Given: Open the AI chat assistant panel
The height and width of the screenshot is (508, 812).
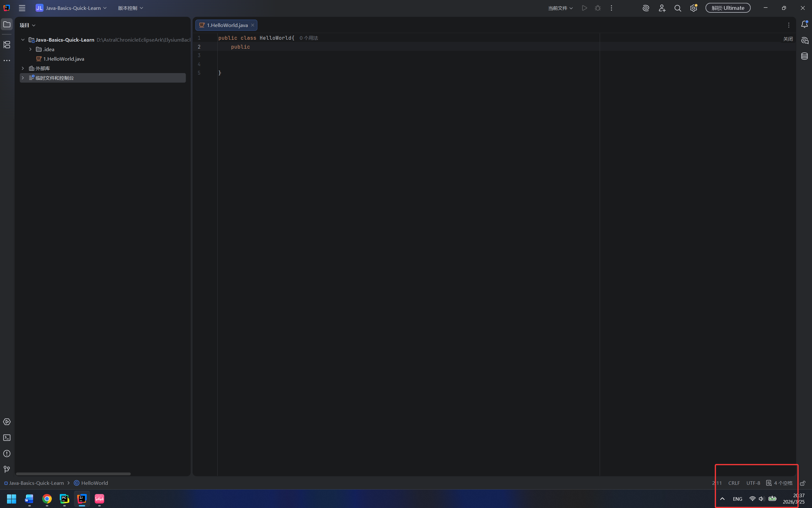Looking at the screenshot, I should click(804, 41).
